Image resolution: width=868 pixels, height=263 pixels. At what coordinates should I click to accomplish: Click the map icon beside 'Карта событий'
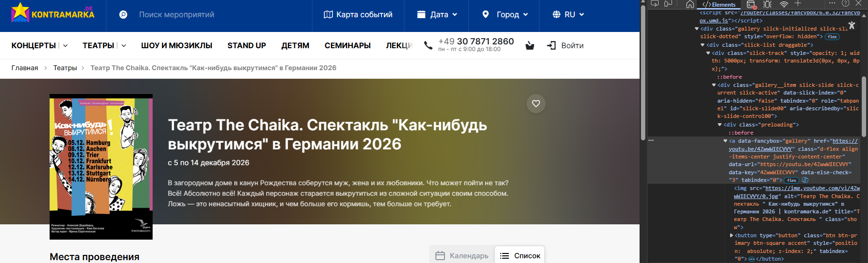pyautogui.click(x=328, y=15)
